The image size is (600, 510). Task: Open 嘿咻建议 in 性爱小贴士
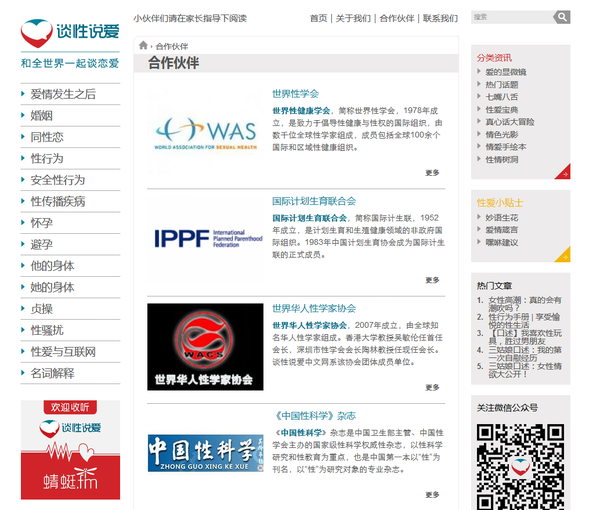click(x=502, y=243)
